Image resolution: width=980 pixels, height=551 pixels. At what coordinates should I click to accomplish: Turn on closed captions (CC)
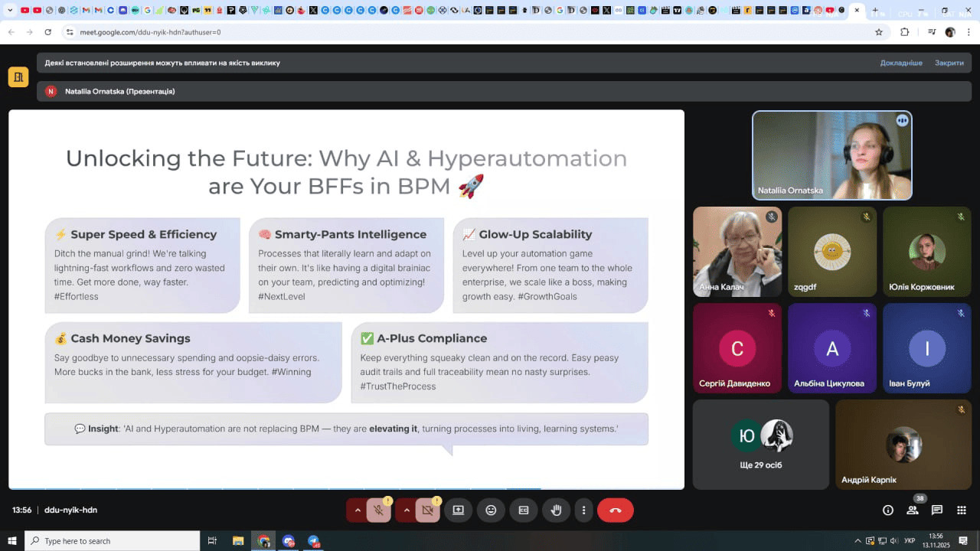tap(524, 510)
